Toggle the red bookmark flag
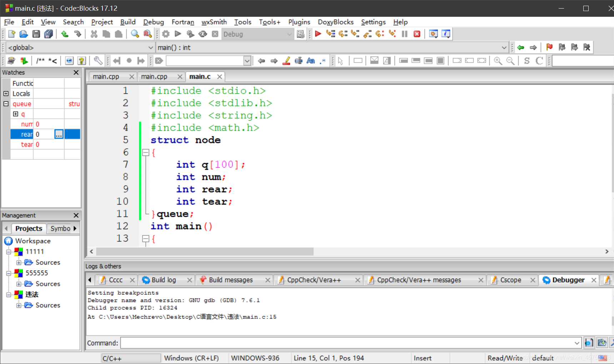The image size is (614, 364). (x=549, y=47)
